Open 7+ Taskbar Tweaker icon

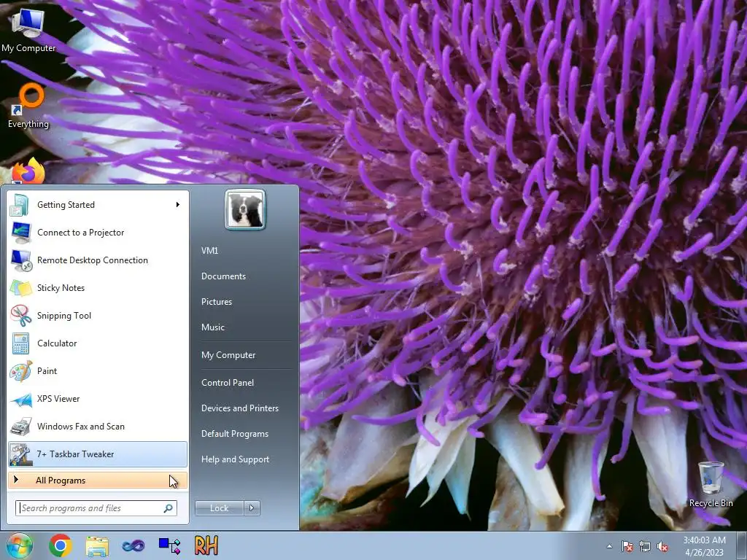click(20, 454)
